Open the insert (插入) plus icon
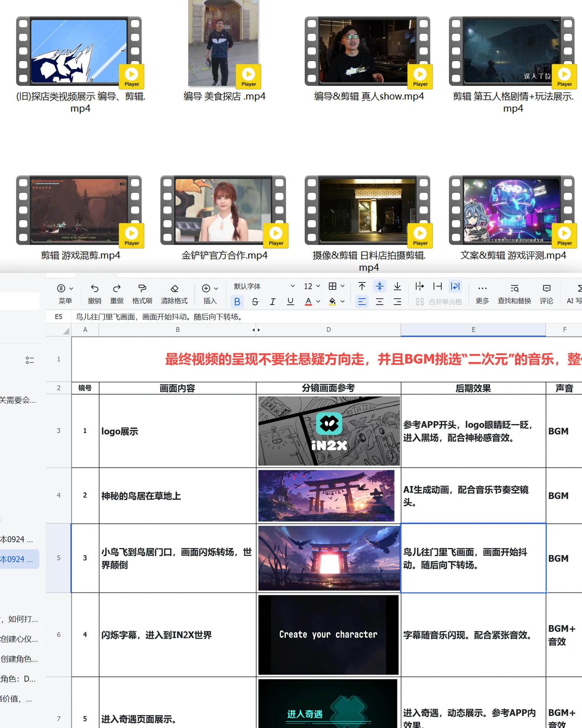Viewport: 582px width, 728px height. 206,288
